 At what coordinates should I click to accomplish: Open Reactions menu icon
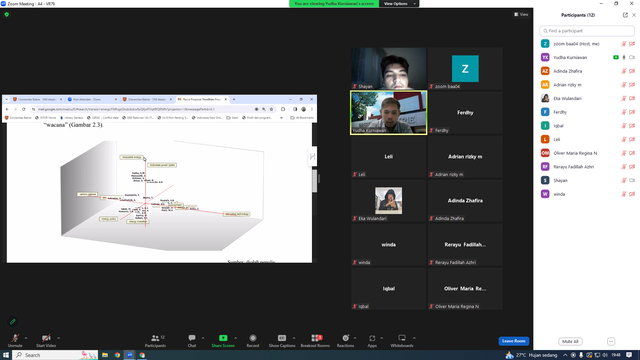(345, 338)
